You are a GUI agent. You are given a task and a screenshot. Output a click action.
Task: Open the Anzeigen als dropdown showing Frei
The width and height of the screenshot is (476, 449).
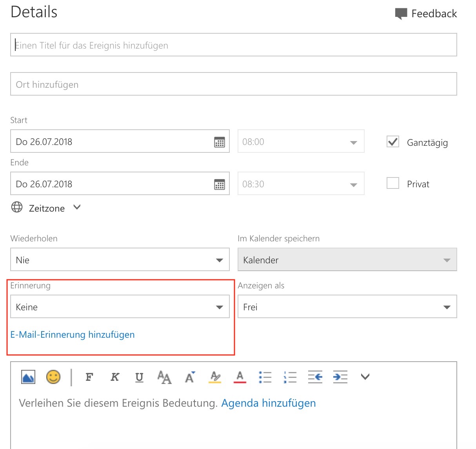347,307
